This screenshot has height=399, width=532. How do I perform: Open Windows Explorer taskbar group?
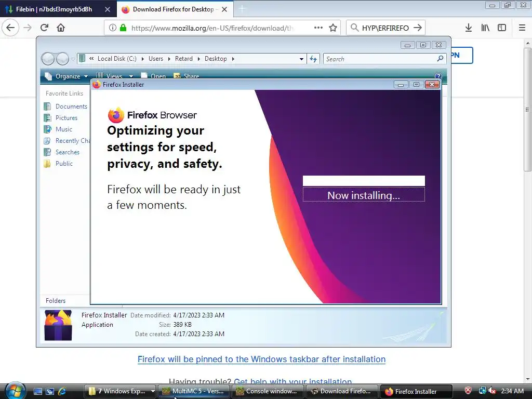[x=121, y=391]
